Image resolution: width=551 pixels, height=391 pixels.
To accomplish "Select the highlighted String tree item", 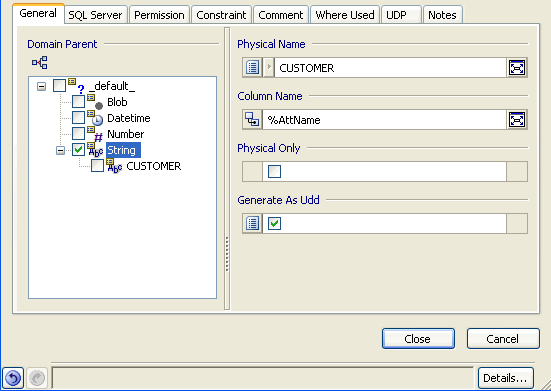I will pos(123,150).
